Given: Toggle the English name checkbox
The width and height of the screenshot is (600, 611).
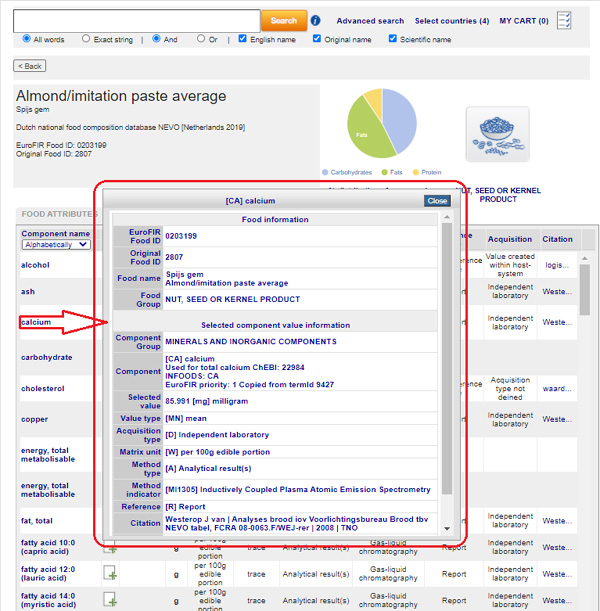Looking at the screenshot, I should pyautogui.click(x=243, y=40).
